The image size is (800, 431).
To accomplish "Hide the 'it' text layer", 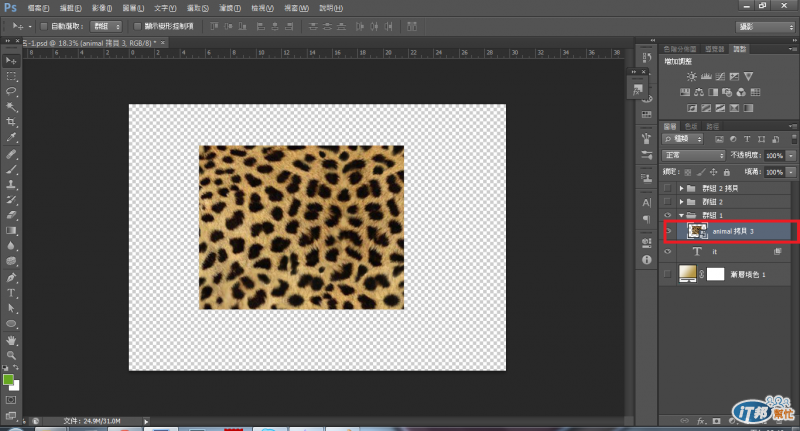I will pos(669,253).
